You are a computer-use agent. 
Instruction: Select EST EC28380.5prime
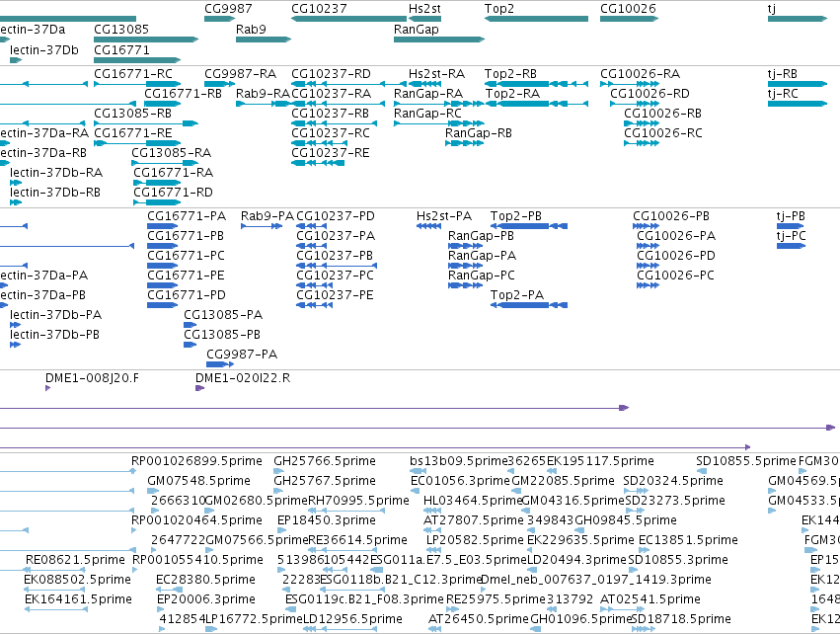click(205, 580)
